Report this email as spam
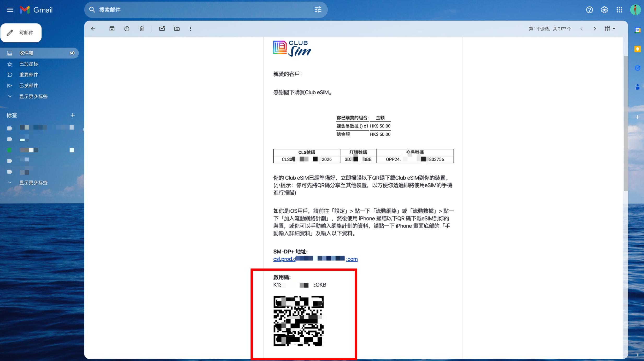The image size is (644, 361). pyautogui.click(x=127, y=29)
